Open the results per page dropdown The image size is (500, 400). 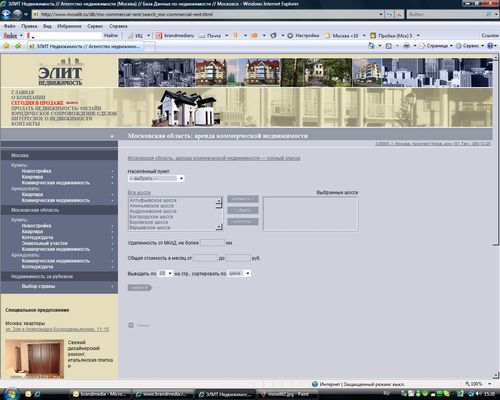tap(165, 273)
